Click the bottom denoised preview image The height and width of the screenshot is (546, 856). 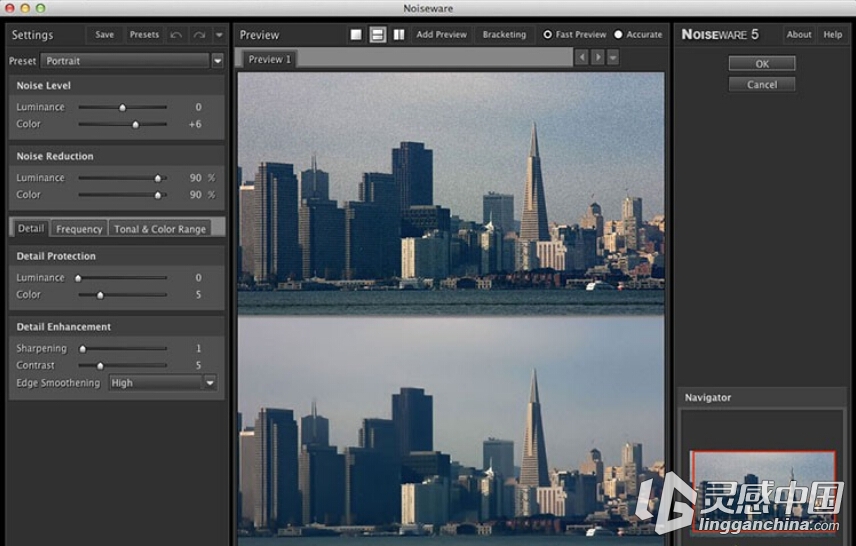(451, 431)
